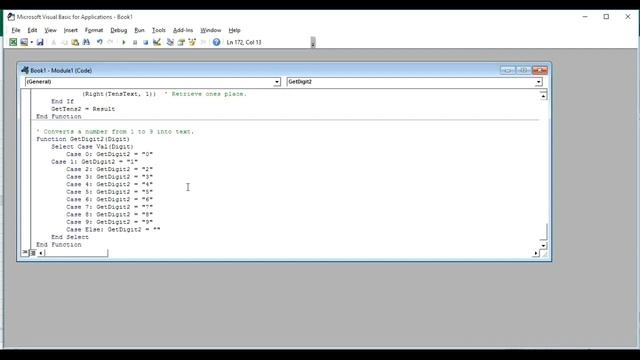Image resolution: width=640 pixels, height=360 pixels.
Task: Click the code window scroll up arrow
Action: click(543, 96)
